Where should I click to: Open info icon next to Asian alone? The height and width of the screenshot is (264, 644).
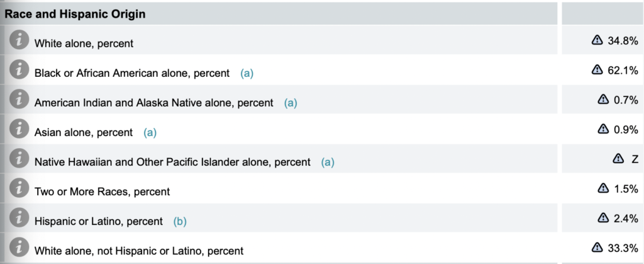[x=19, y=129]
